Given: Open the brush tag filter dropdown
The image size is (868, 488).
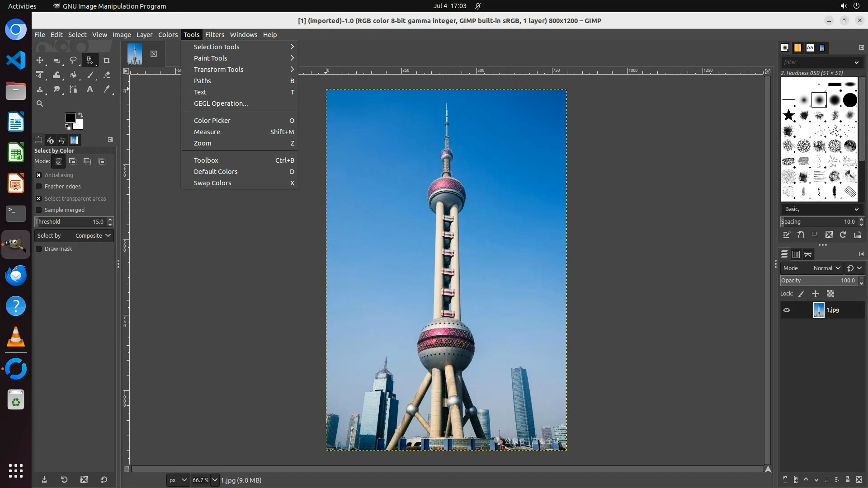Looking at the screenshot, I should [856, 62].
